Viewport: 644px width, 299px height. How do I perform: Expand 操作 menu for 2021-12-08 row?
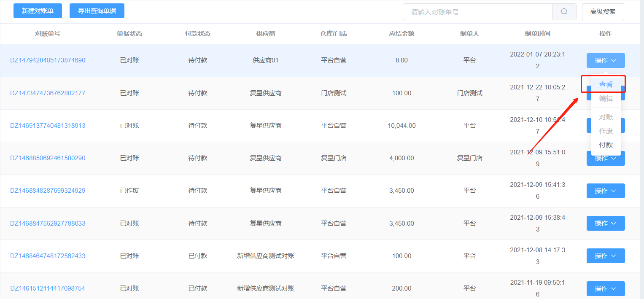606,256
